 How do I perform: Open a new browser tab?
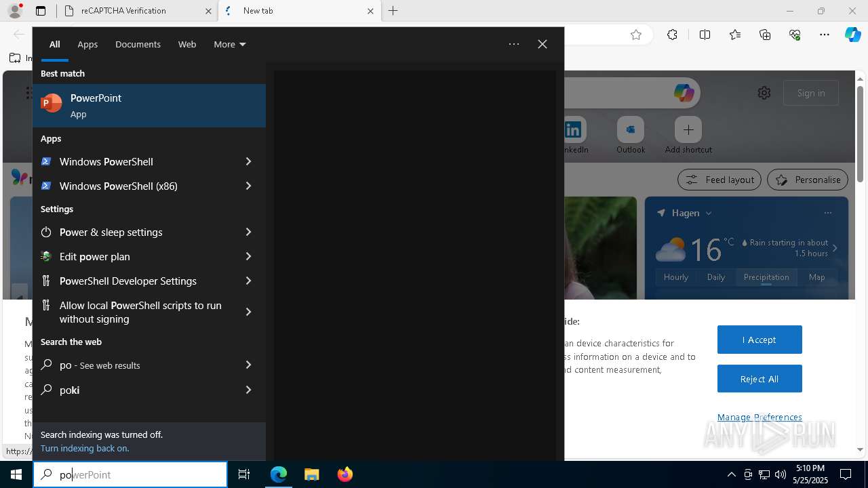pyautogui.click(x=393, y=11)
